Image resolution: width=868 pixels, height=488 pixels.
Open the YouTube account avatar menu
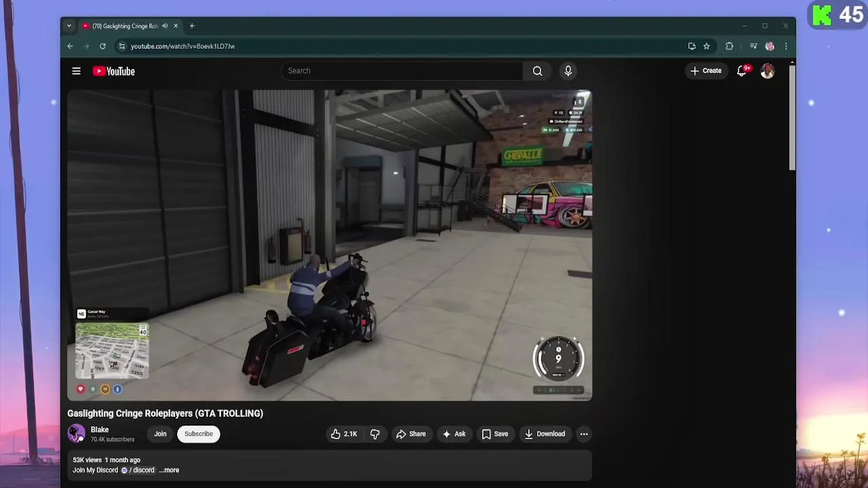[768, 70]
